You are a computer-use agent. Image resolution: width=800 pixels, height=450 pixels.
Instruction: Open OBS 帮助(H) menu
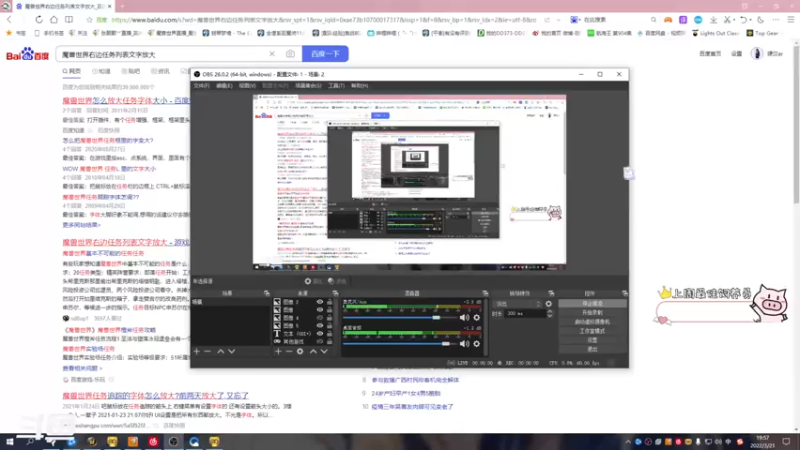tap(360, 86)
